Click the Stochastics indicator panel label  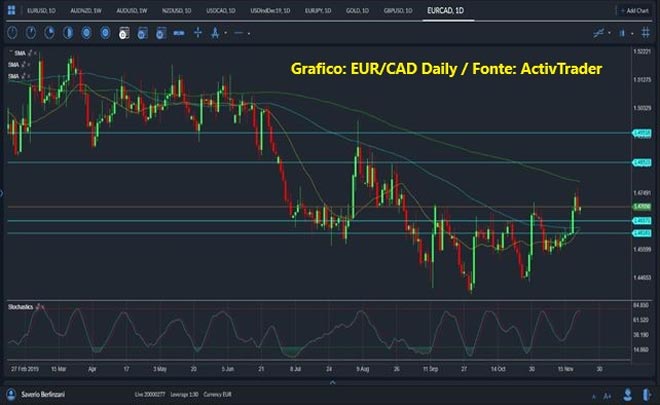pyautogui.click(x=24, y=304)
